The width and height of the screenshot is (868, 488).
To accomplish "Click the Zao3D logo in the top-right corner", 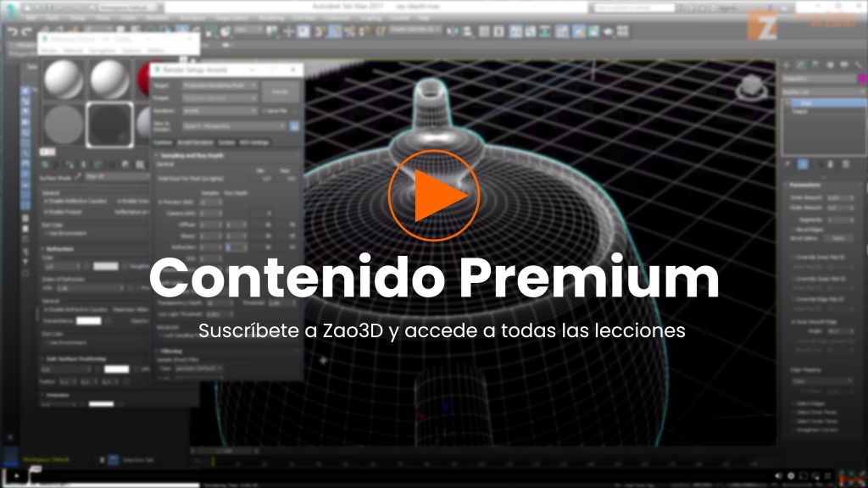I will point(767,24).
